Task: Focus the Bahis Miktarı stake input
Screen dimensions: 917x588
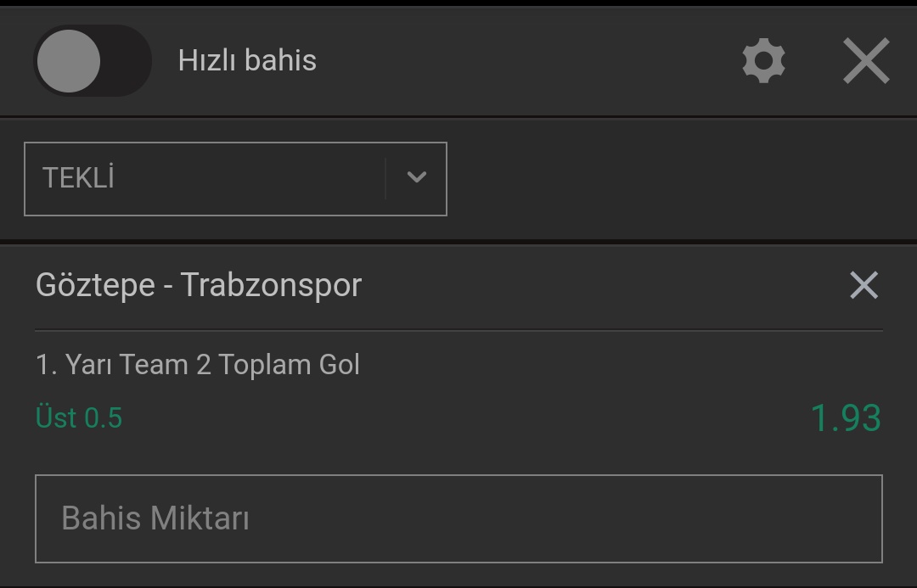Action: click(458, 519)
